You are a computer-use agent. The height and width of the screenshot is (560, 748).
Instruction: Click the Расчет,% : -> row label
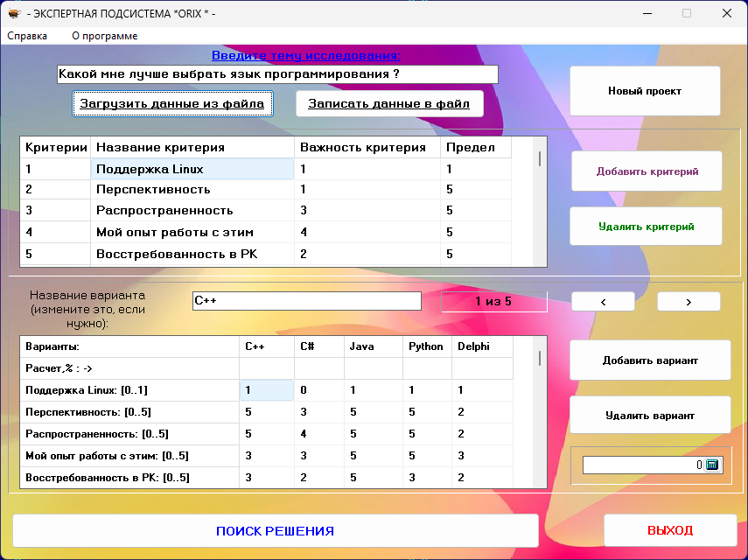coord(129,368)
